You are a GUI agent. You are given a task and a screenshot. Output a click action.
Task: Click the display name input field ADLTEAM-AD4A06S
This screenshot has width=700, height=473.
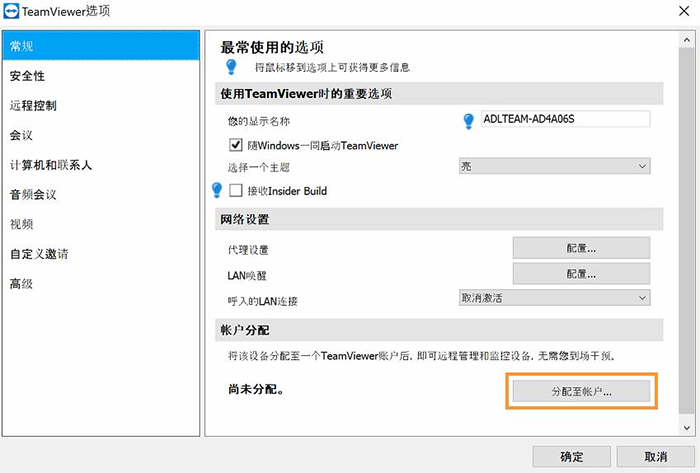point(566,119)
